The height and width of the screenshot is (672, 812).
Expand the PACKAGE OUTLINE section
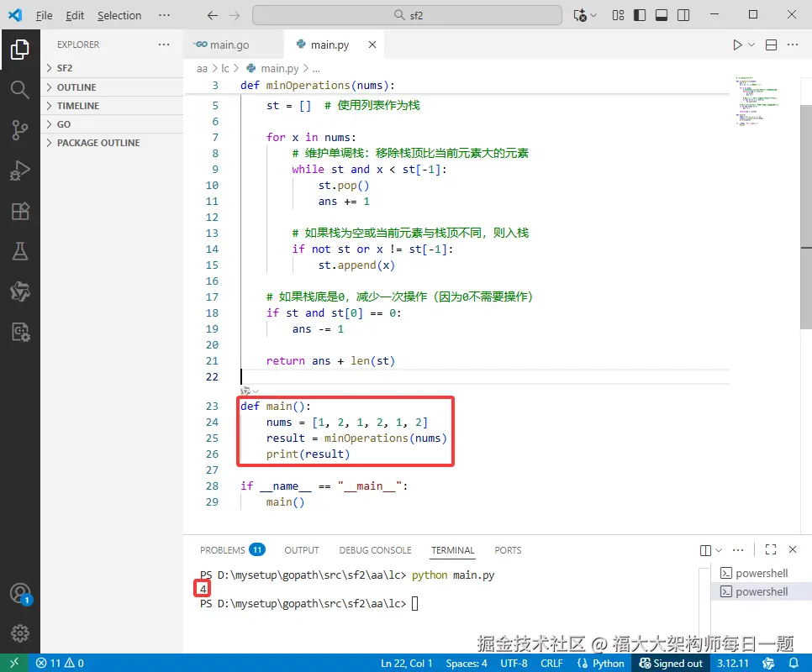pyautogui.click(x=112, y=143)
